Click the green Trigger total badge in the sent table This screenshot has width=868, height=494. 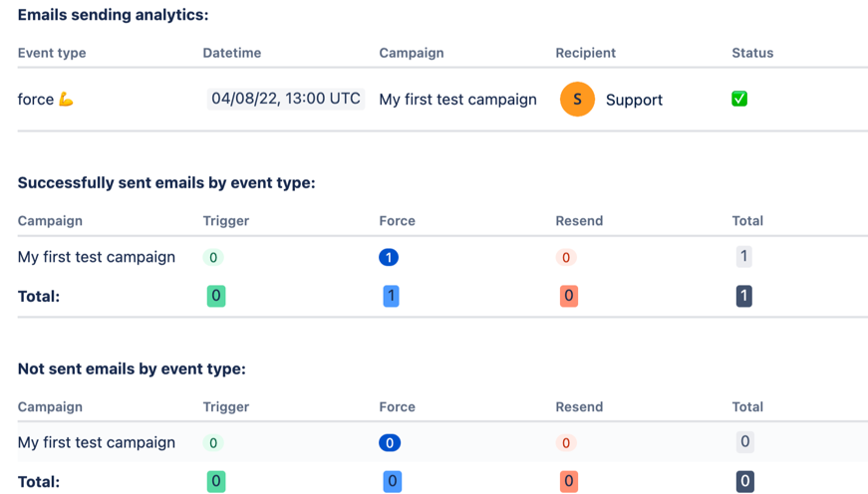tap(215, 296)
